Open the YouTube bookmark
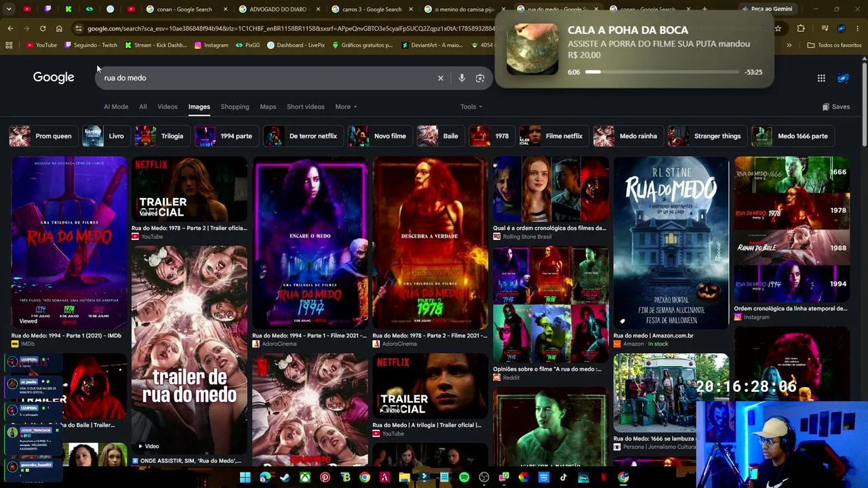The height and width of the screenshot is (488, 868). (x=42, y=45)
